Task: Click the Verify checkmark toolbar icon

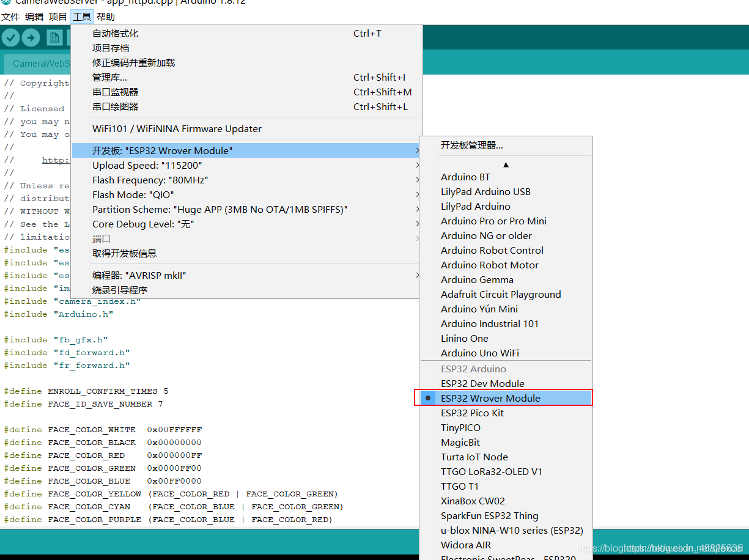Action: 10,38
